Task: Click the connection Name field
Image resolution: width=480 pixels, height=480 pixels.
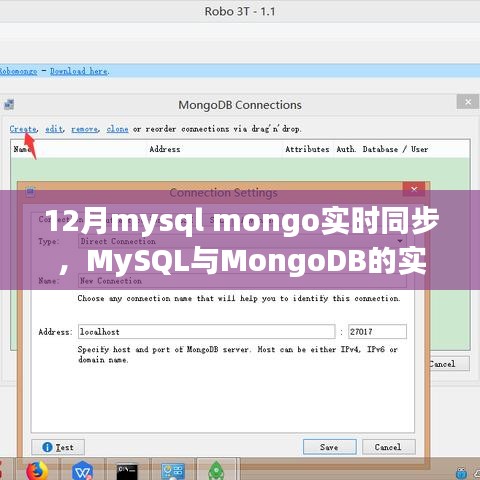Action: (242, 281)
